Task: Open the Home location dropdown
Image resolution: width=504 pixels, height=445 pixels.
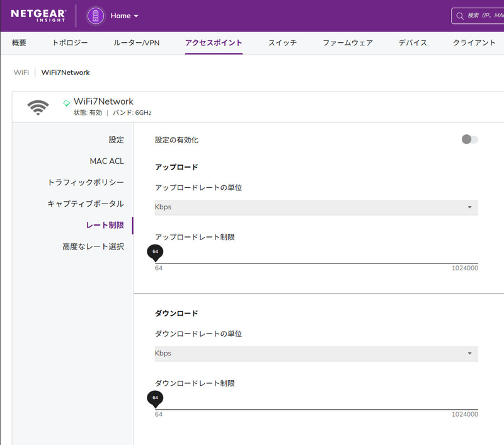Action: tap(124, 16)
